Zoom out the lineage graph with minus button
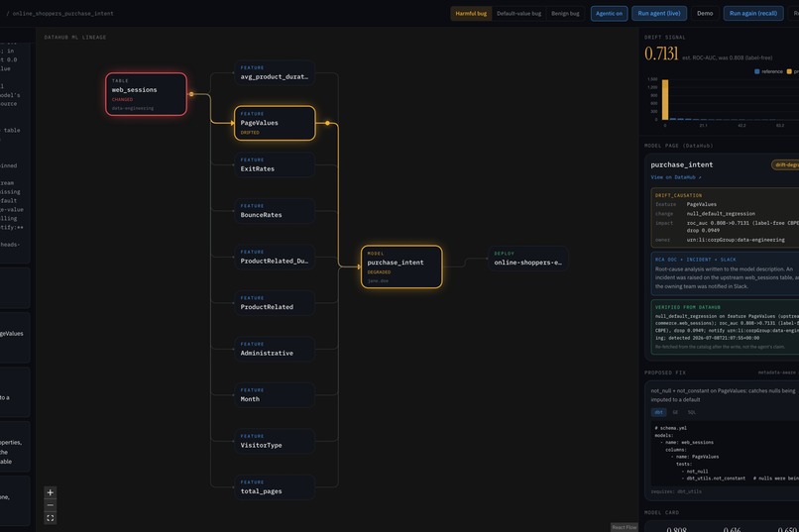This screenshot has width=799, height=532. tap(50, 505)
